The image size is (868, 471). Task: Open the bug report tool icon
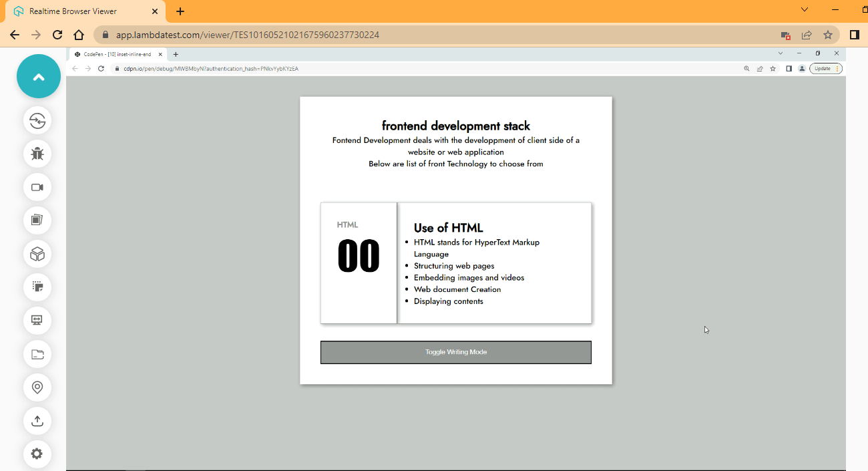(x=37, y=154)
